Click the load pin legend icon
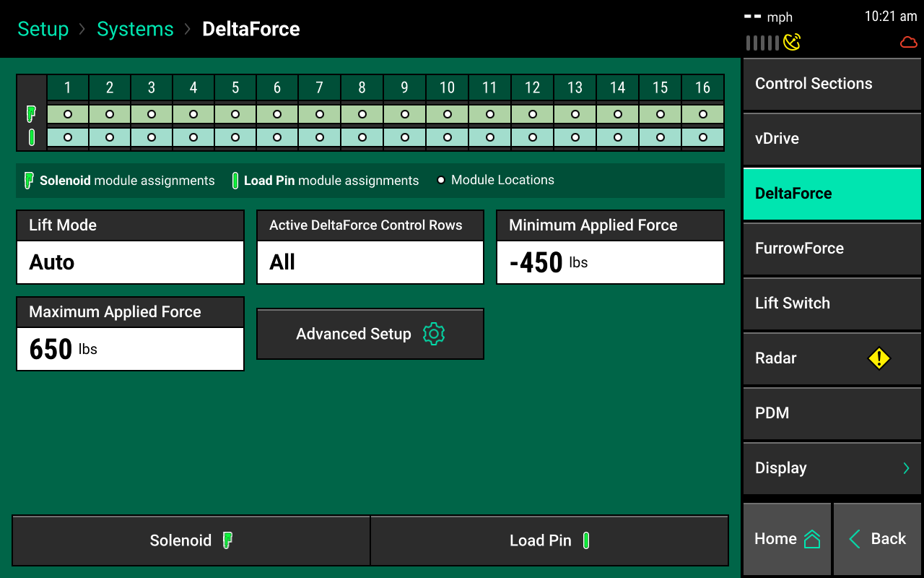Image resolution: width=924 pixels, height=578 pixels. pyautogui.click(x=235, y=181)
